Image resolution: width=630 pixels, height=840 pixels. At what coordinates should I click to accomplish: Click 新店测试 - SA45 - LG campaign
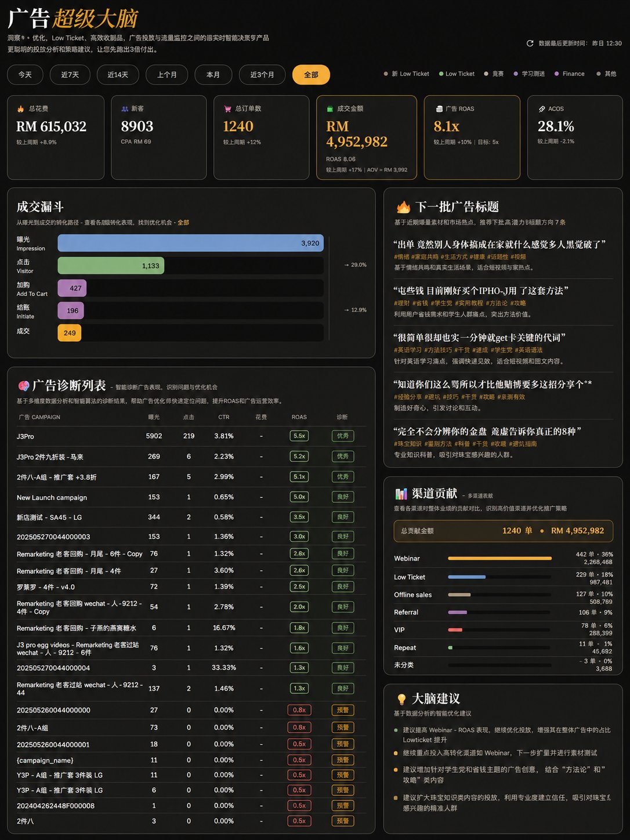pos(49,517)
